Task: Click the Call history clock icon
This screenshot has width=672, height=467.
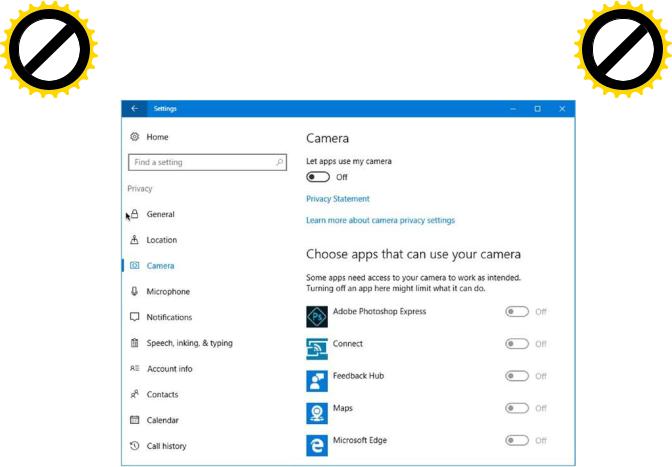Action: 135,446
